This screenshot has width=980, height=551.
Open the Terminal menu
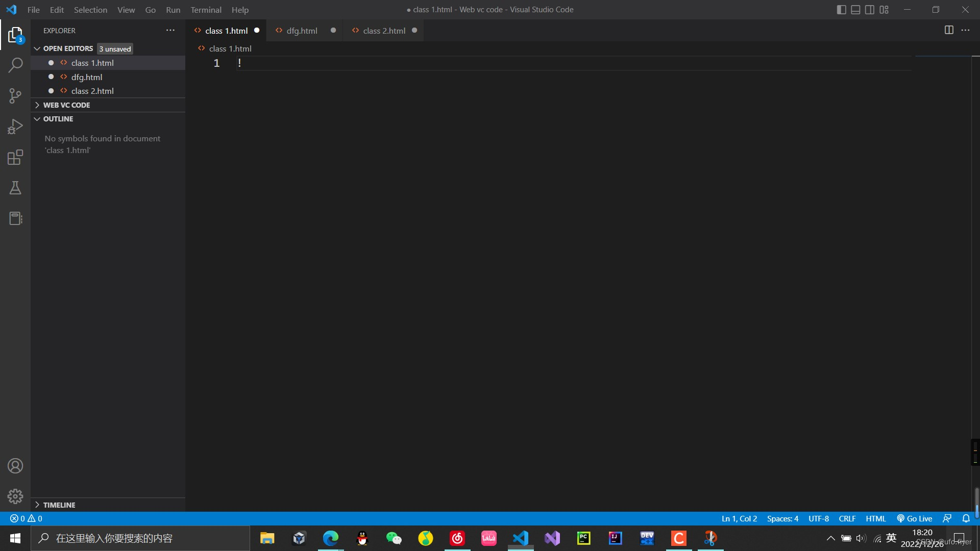pos(206,10)
